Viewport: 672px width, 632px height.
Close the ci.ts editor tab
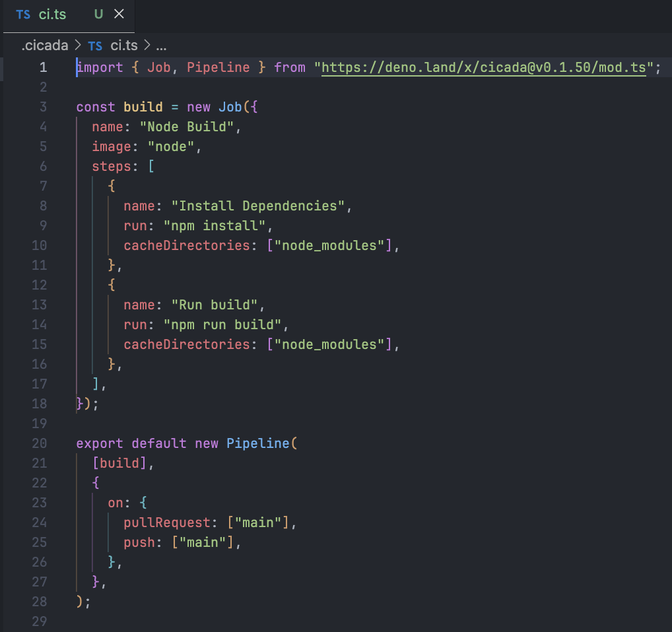coord(119,15)
